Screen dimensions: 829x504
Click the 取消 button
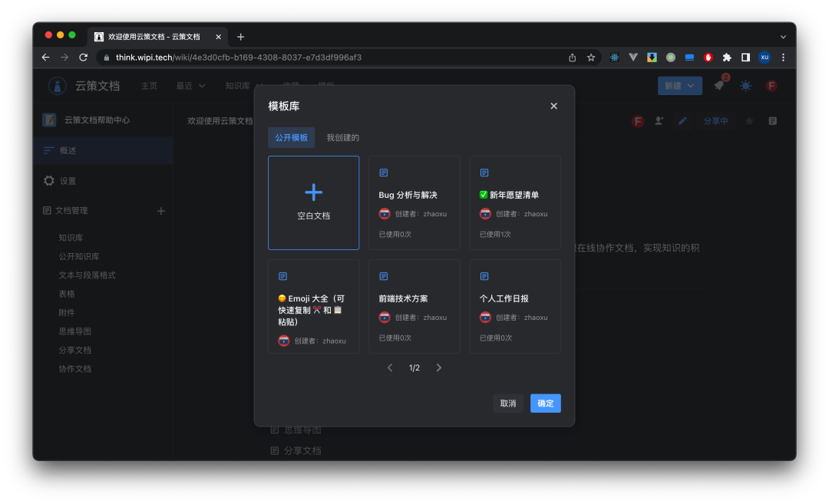coord(508,404)
